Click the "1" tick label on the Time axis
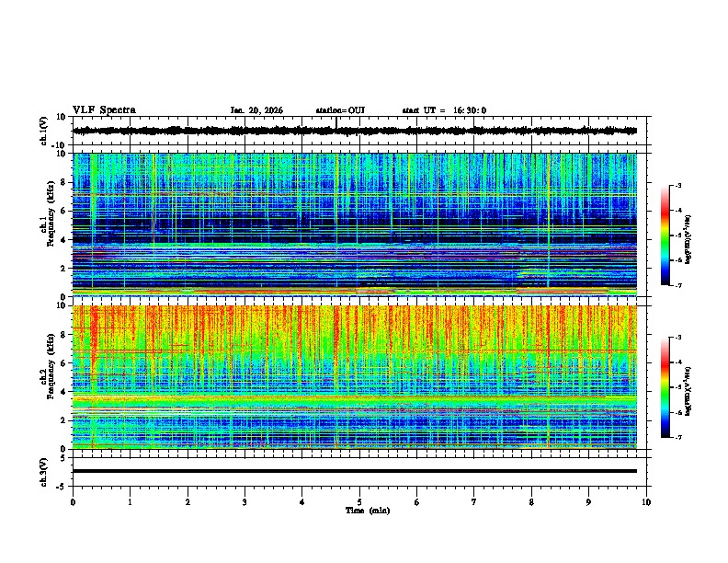Screen dimensions: 728x563 point(130,502)
